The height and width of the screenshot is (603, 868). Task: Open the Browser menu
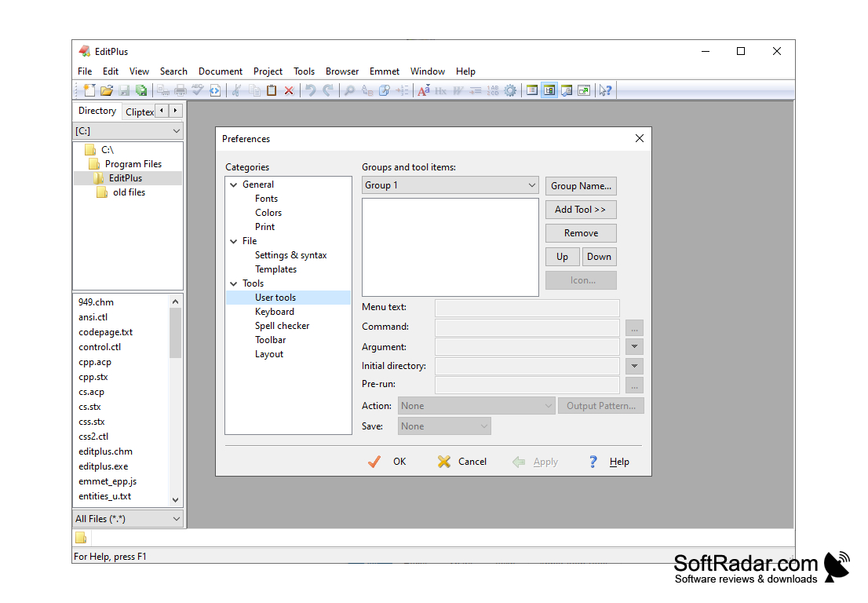click(x=342, y=71)
